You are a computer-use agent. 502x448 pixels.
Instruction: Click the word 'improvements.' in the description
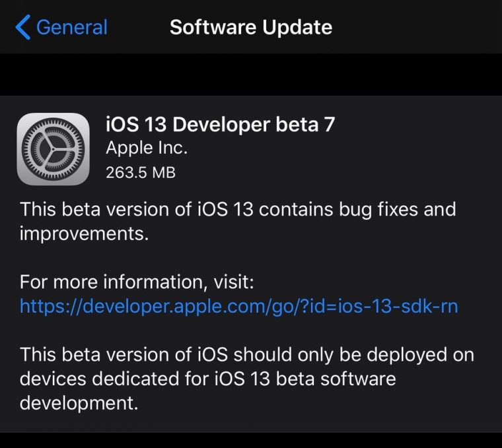[x=84, y=234]
